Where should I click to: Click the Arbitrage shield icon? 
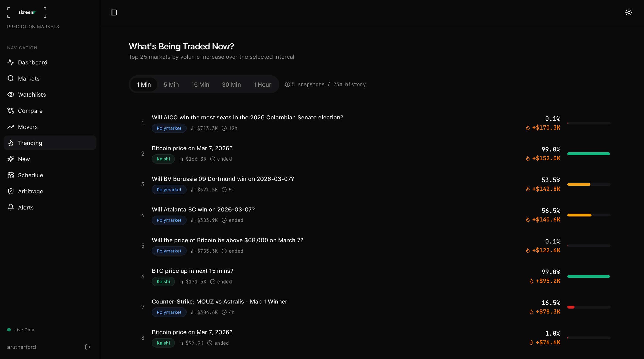coord(11,191)
